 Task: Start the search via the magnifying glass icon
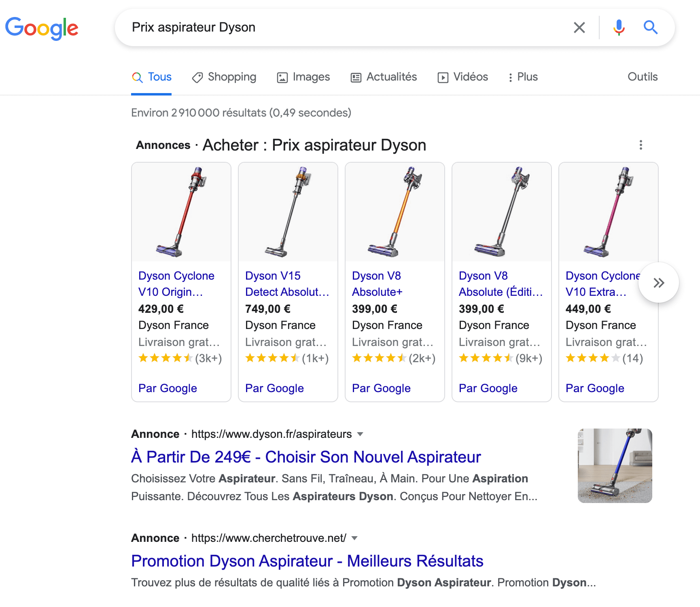pos(650,28)
